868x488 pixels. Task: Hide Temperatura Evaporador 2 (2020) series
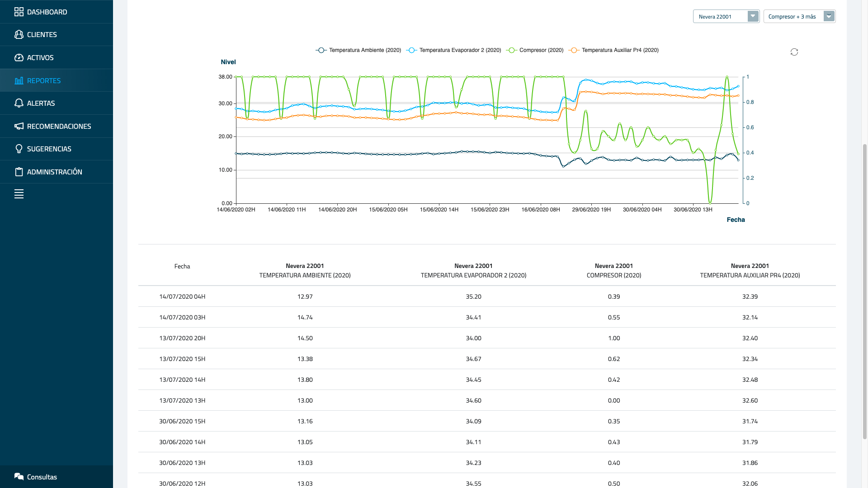[x=459, y=50]
